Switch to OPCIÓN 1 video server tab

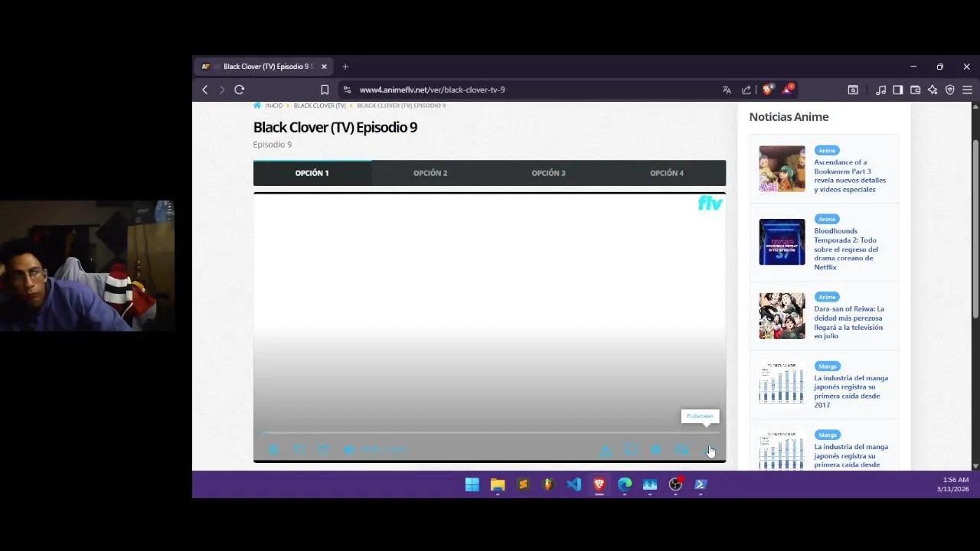click(312, 173)
